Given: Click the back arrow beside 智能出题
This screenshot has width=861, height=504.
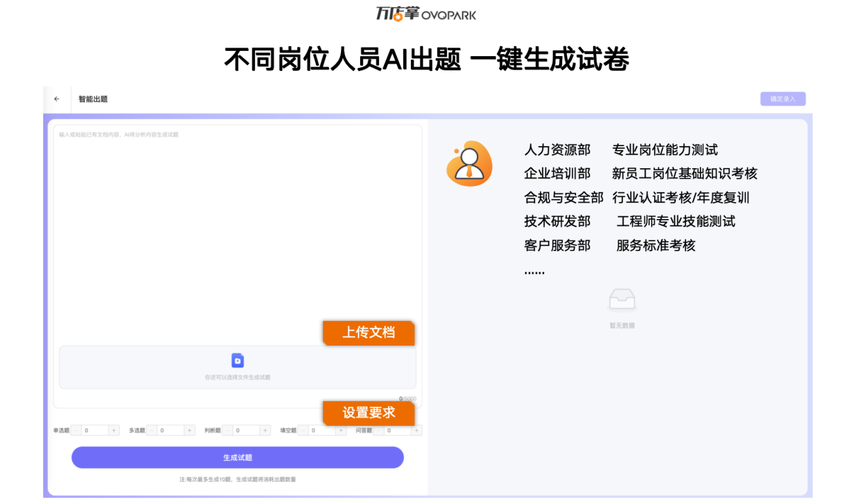Looking at the screenshot, I should 57,99.
